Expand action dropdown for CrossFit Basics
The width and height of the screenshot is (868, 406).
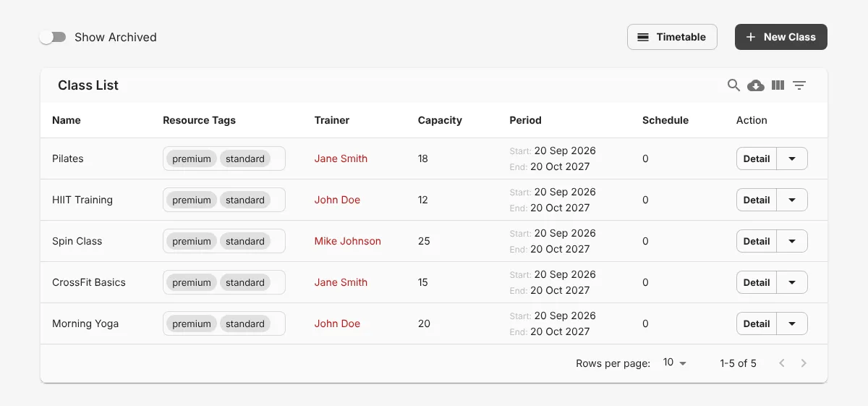tap(792, 282)
